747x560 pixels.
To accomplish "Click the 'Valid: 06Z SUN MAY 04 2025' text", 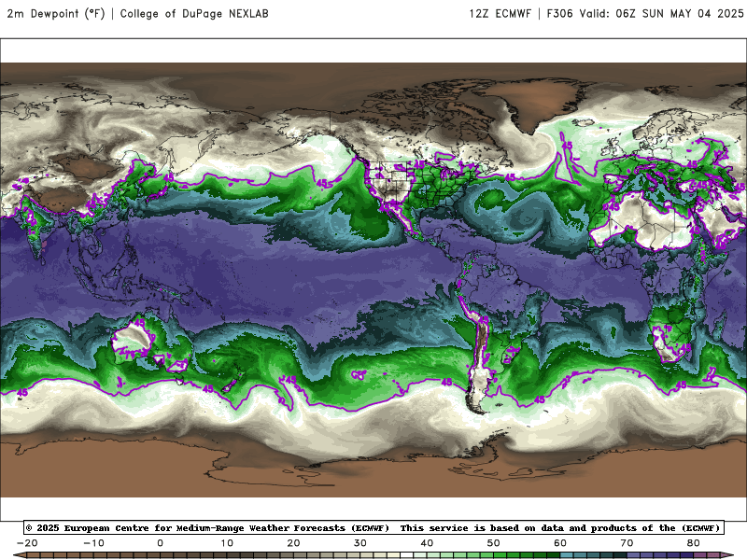I will (x=661, y=14).
